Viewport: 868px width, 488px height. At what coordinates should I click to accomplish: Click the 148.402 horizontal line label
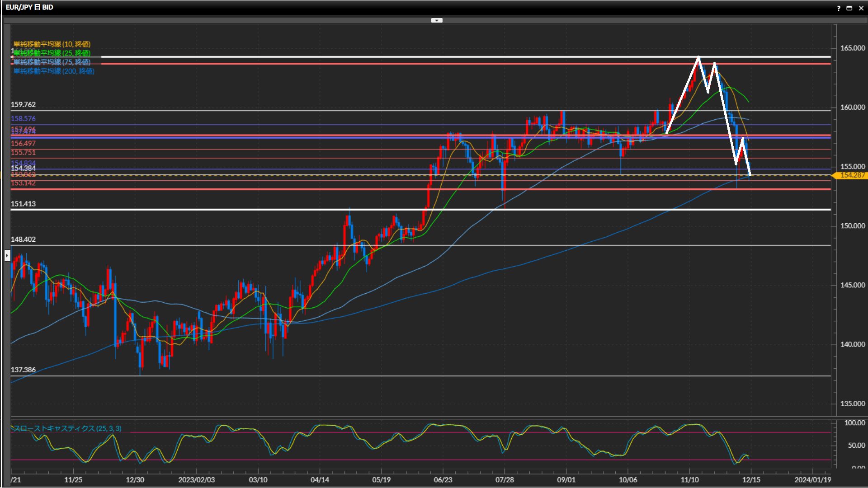(x=23, y=239)
